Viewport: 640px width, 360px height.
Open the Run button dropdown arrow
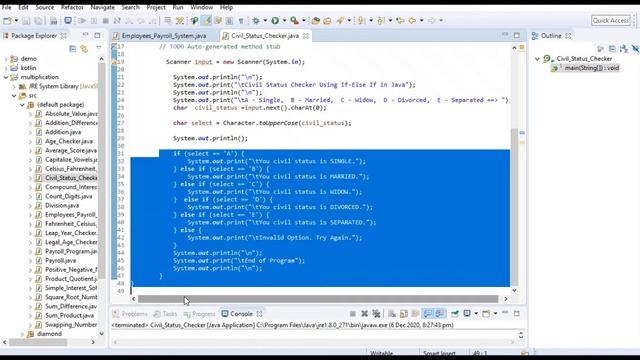(284, 20)
